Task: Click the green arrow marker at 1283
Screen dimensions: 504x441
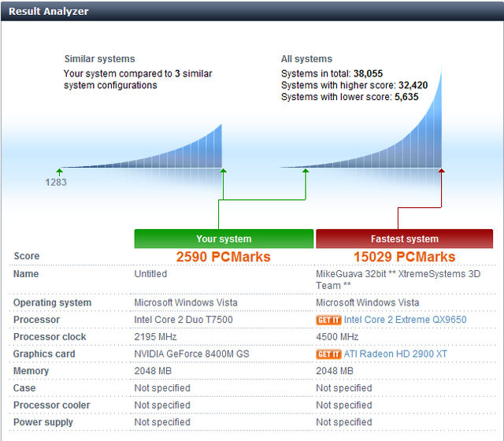Action: coord(60,171)
